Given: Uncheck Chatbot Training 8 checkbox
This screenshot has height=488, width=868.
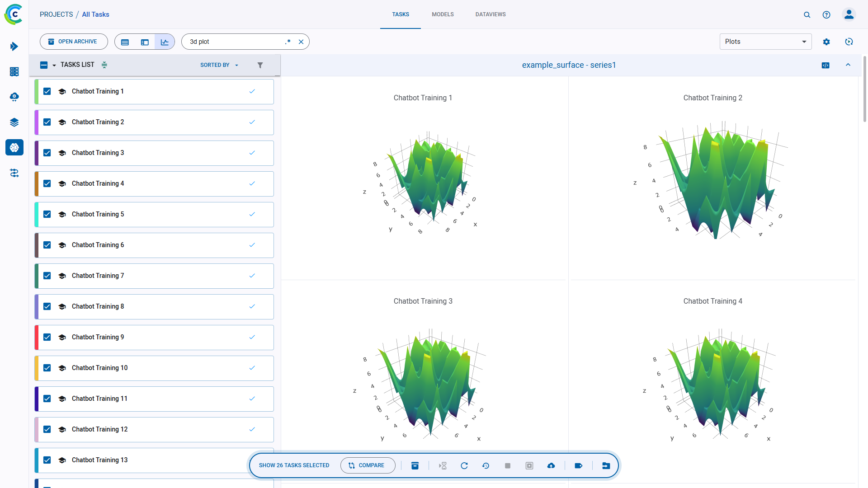Looking at the screenshot, I should [x=47, y=306].
